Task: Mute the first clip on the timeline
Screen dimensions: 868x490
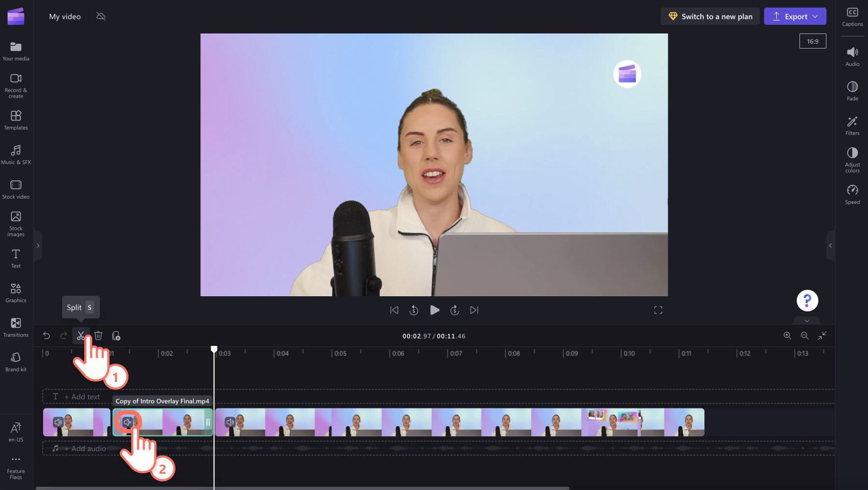Action: click(58, 422)
